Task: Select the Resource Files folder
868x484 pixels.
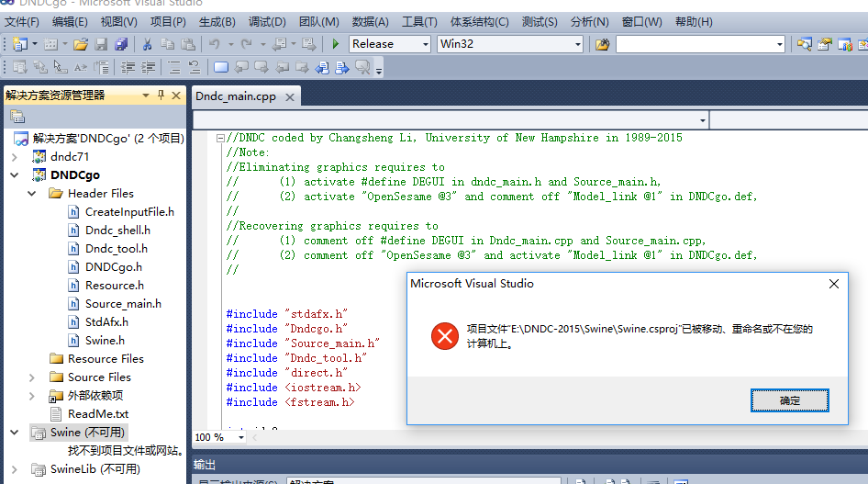Action: tap(106, 359)
